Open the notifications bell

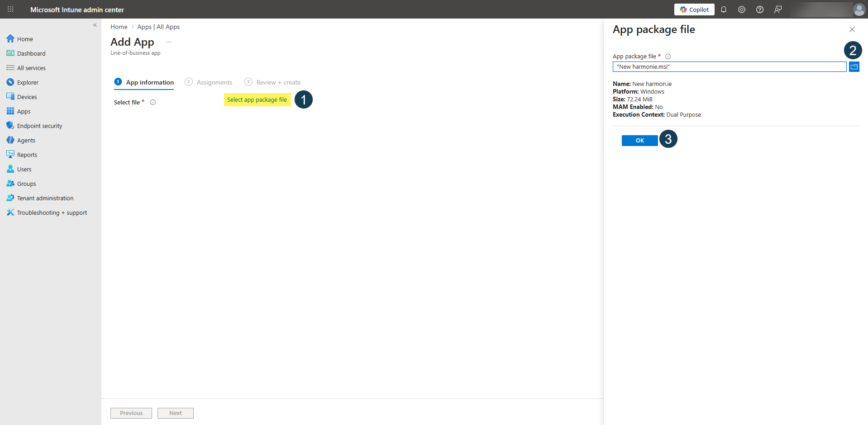[723, 9]
